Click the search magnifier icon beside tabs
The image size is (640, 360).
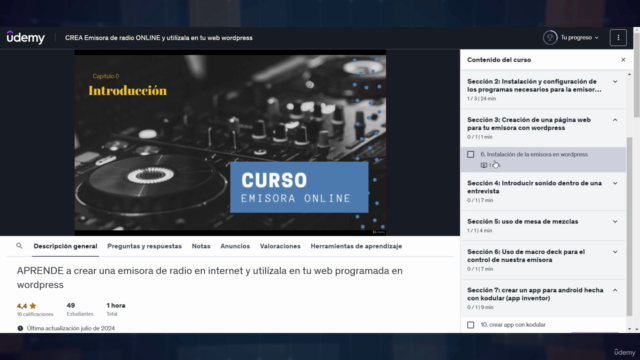coord(19,246)
